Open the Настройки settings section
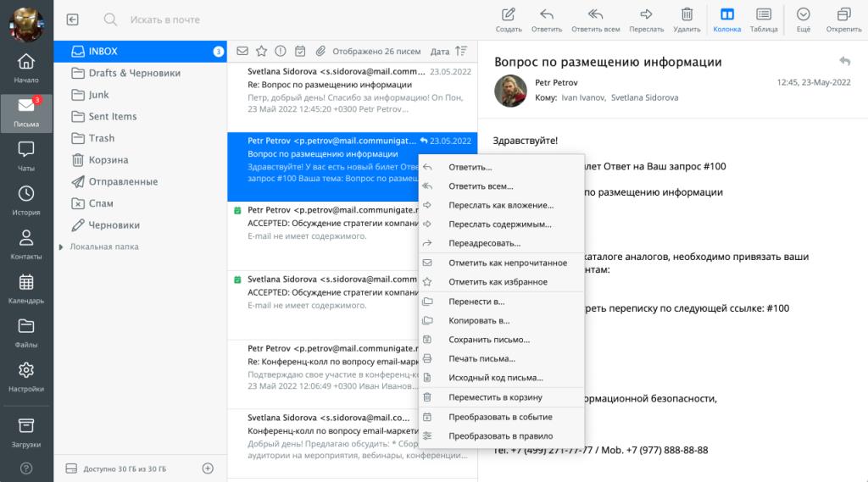Viewport: 868px width, 482px height. click(26, 377)
